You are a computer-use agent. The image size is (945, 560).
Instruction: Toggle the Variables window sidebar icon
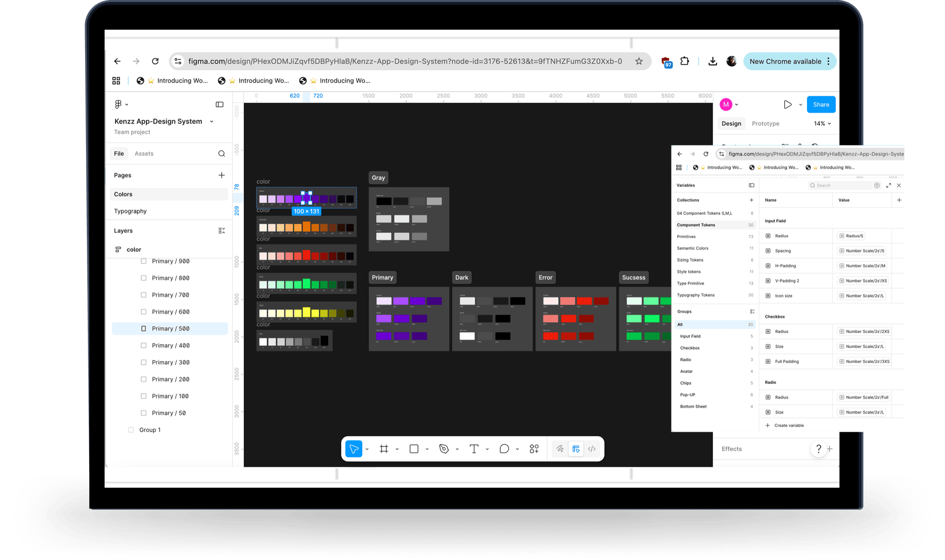[751, 185]
